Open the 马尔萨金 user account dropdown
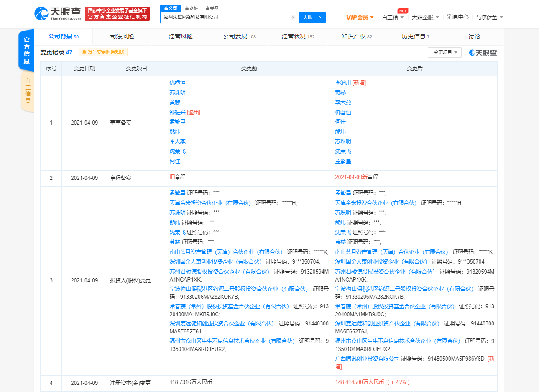This screenshot has width=539, height=392. [x=489, y=17]
